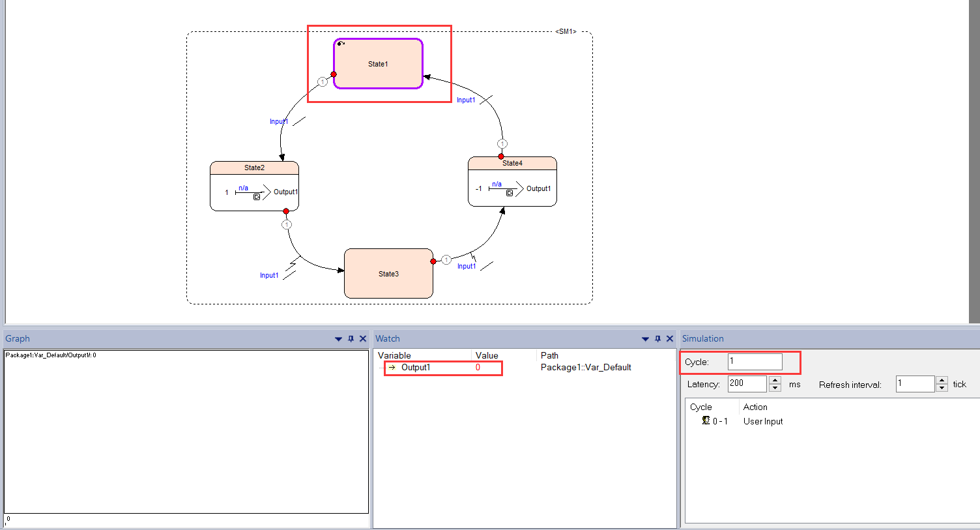Click the Value column header in Watch
The width and height of the screenshot is (980, 530).
tap(487, 355)
